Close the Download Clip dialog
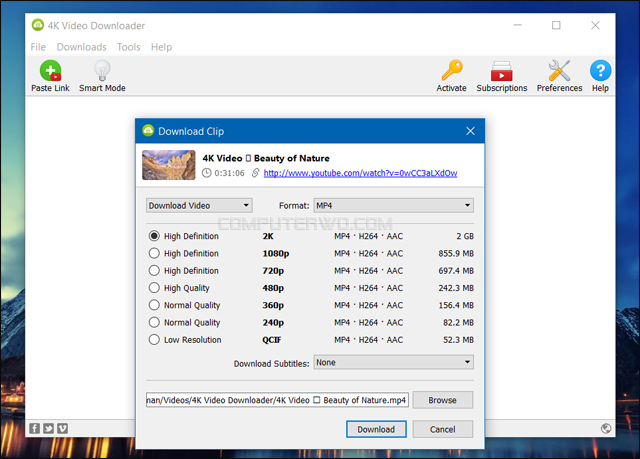This screenshot has width=640, height=459. tap(470, 131)
